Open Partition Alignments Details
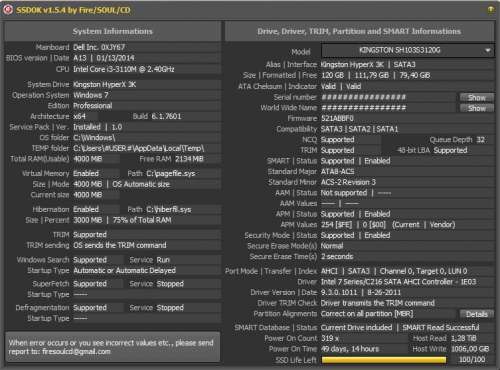 [476, 314]
